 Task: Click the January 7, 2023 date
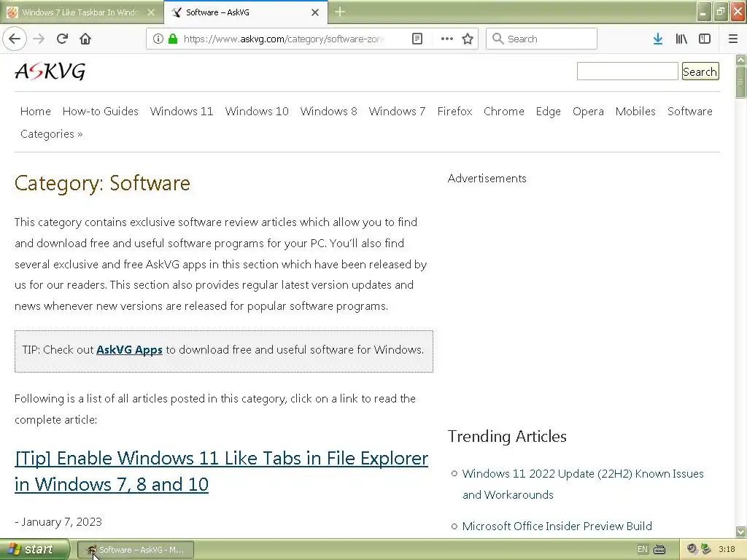click(x=61, y=522)
